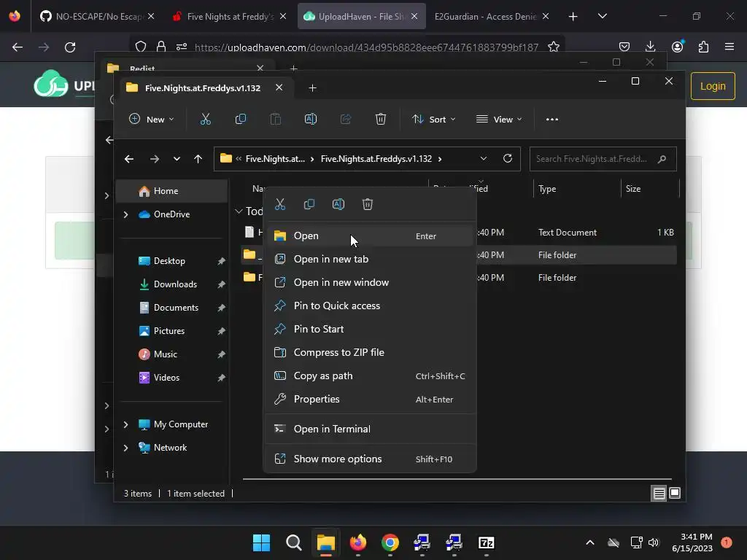Save page to Pocket icon
Screen dimensions: 747x560
[x=624, y=47]
